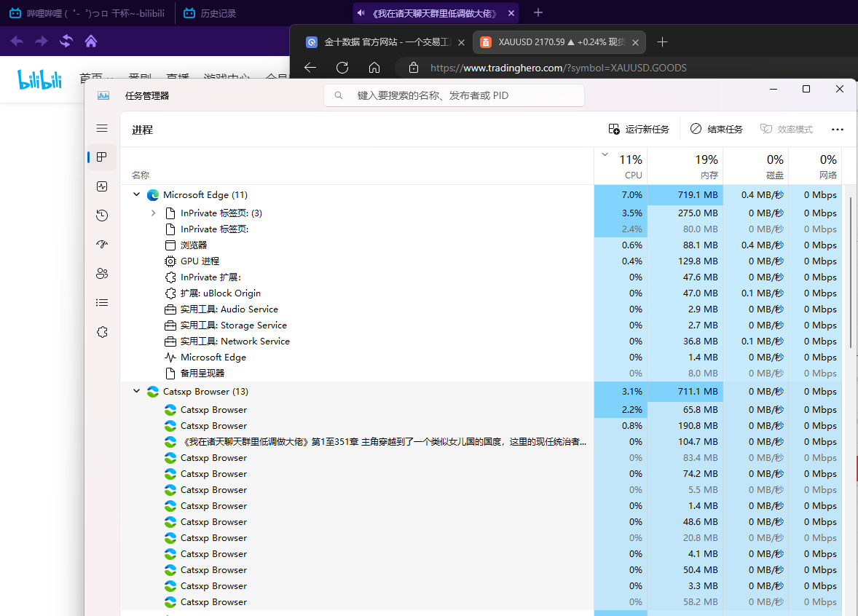Open the more options ellipsis menu
This screenshot has width=858, height=616.
pyautogui.click(x=837, y=129)
